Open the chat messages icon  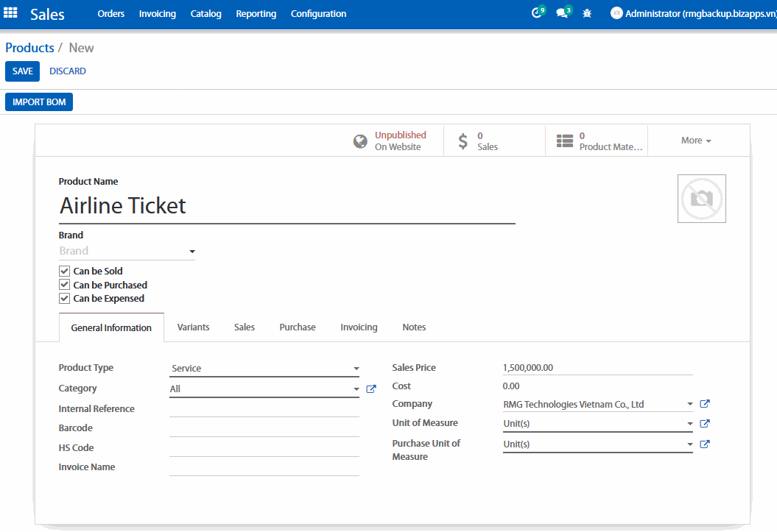click(562, 13)
